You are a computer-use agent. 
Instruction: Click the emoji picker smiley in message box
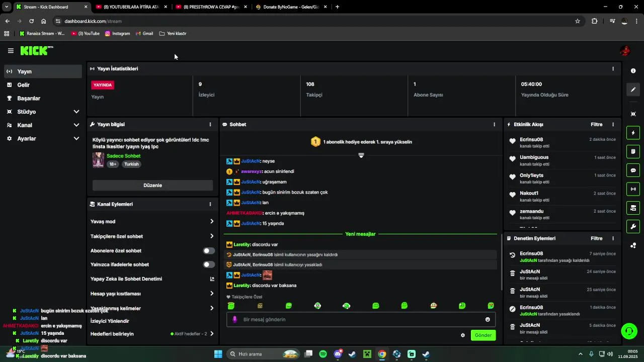point(488,319)
